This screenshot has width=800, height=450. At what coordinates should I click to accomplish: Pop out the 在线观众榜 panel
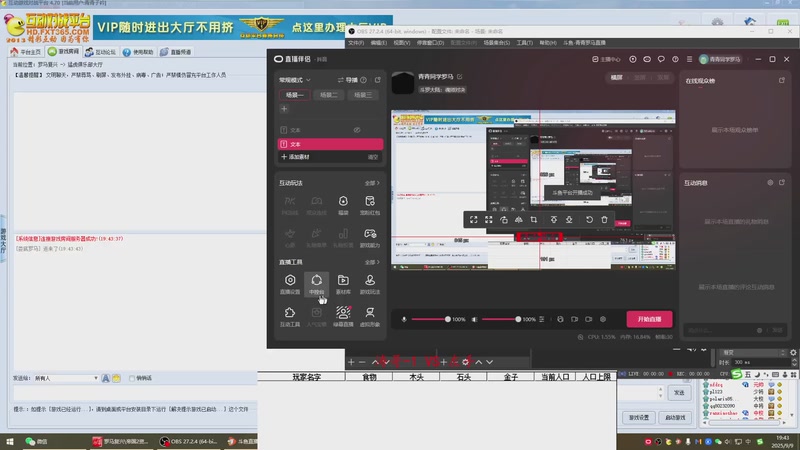[782, 80]
